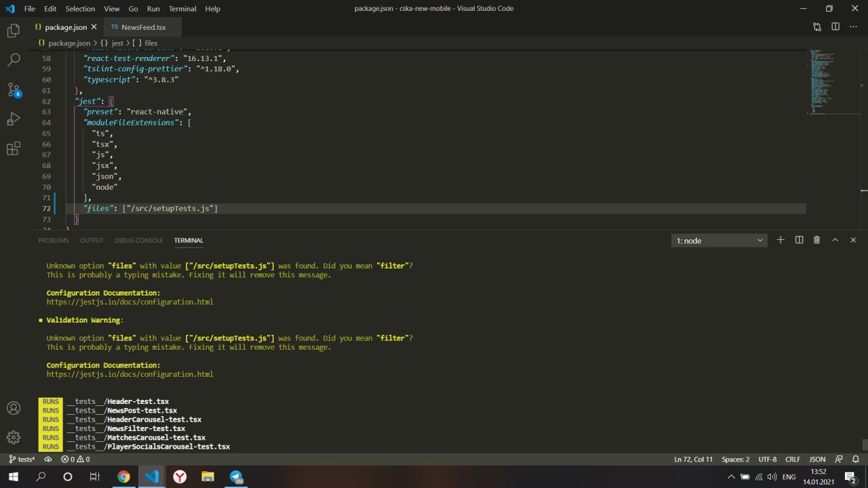Open the Run and Debug view
The width and height of the screenshot is (868, 488).
[x=13, y=119]
